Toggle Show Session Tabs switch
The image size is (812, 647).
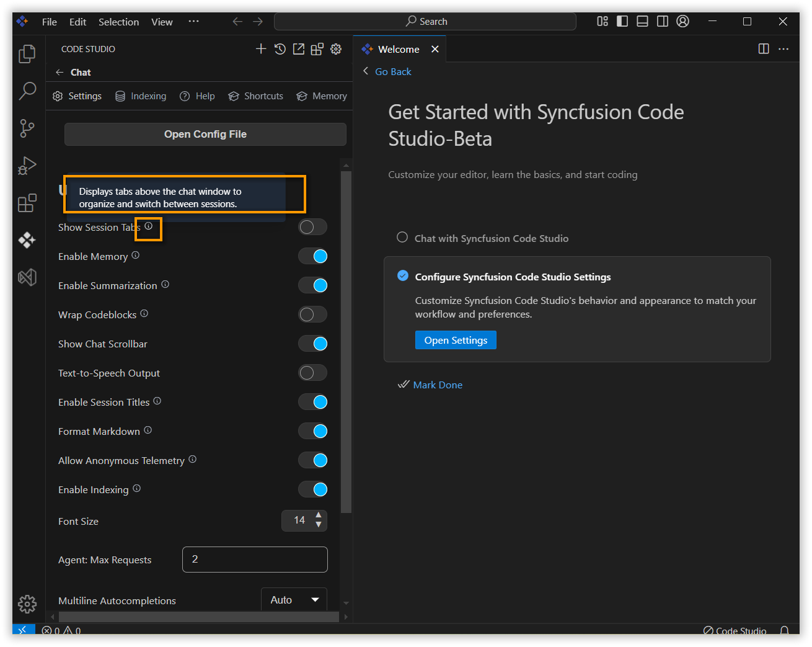312,227
